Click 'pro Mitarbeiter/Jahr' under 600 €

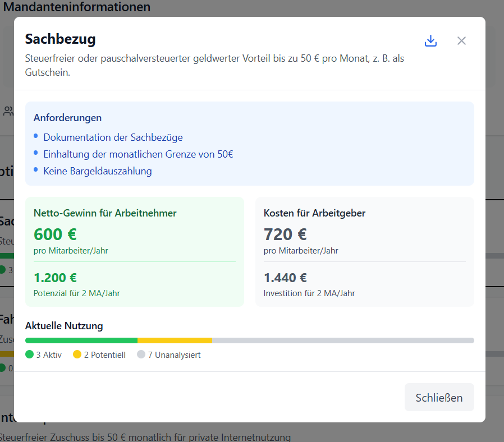click(x=71, y=251)
